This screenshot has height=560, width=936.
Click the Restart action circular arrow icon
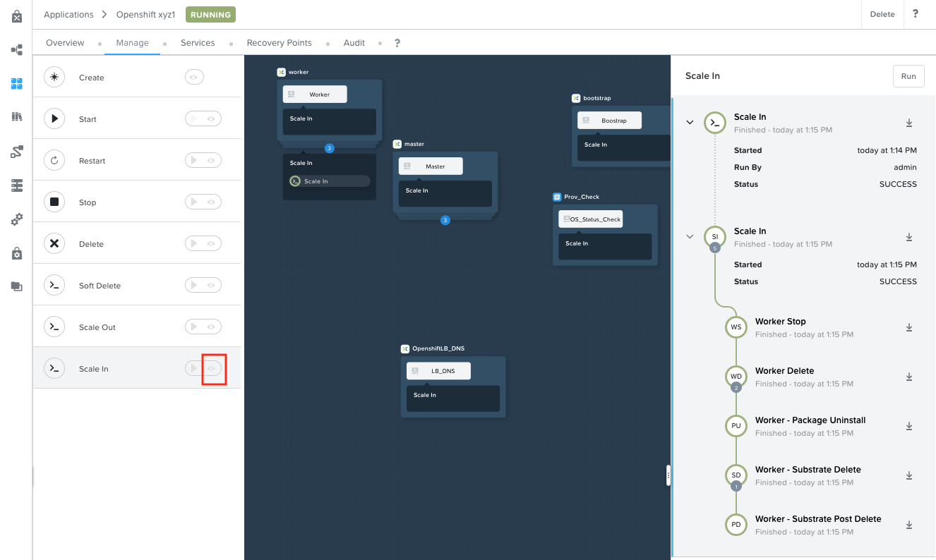(x=54, y=161)
